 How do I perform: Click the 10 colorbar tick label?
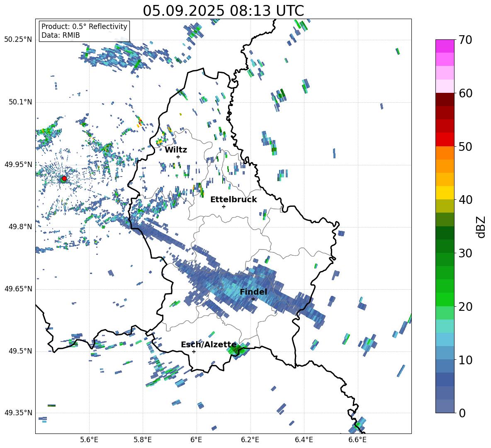pos(465,360)
